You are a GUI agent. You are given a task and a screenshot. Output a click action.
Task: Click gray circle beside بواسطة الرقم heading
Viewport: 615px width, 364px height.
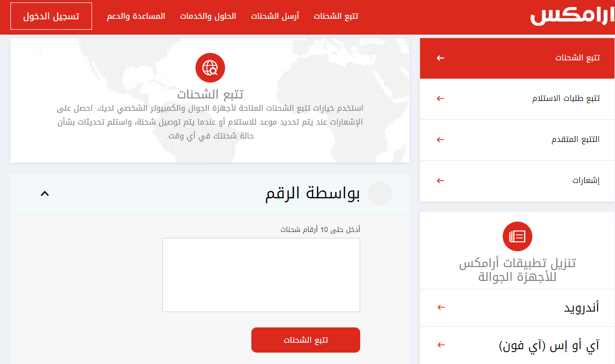tap(380, 193)
